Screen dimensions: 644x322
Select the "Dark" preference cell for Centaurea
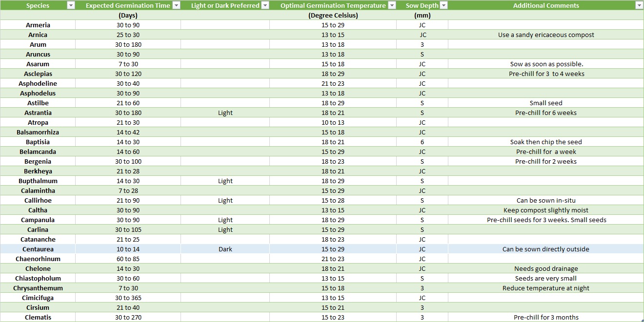tap(225, 249)
